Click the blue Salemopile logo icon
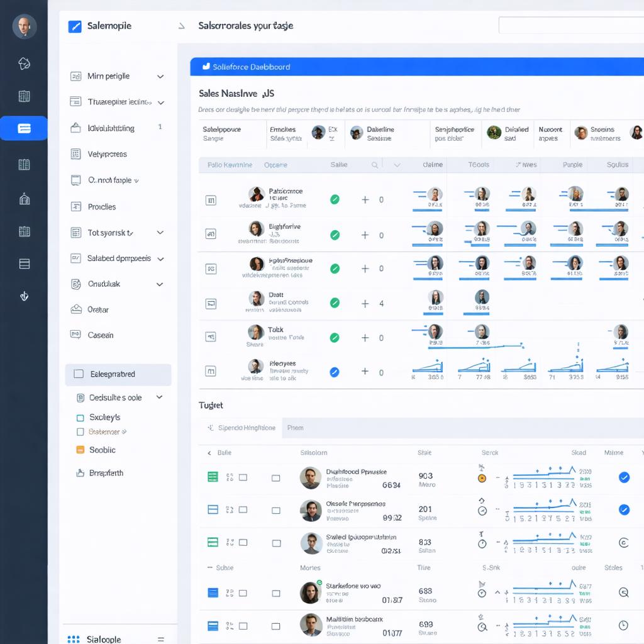The width and height of the screenshot is (644, 644). pos(75,26)
